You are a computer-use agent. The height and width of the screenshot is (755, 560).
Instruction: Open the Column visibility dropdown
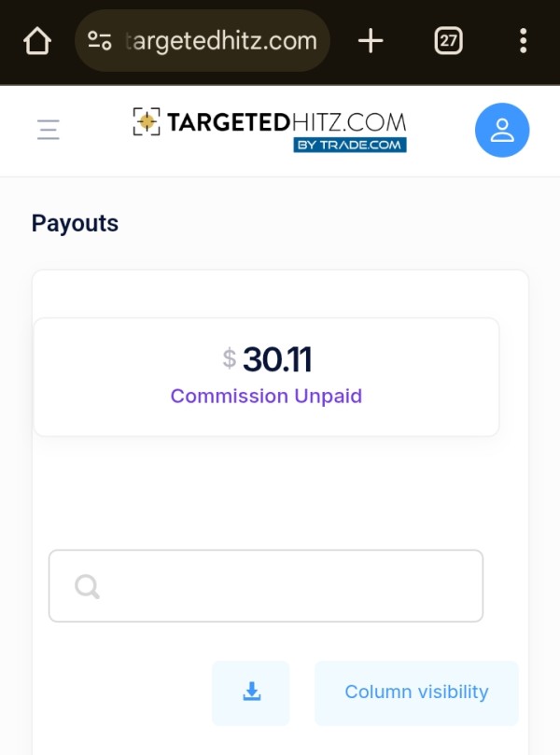(416, 692)
